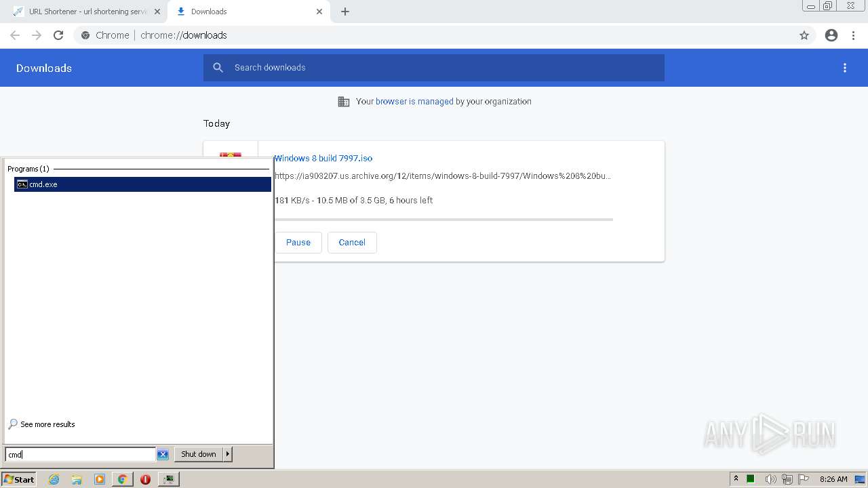Click the search magnifier icon in Downloads
Viewport: 868px width, 488px height.
point(218,68)
